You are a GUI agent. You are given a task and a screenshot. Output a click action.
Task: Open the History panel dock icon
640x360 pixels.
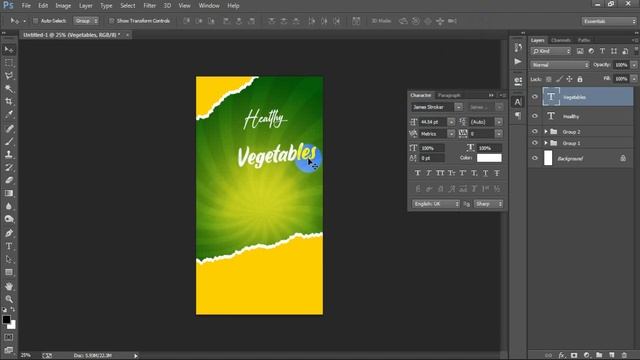(x=518, y=47)
